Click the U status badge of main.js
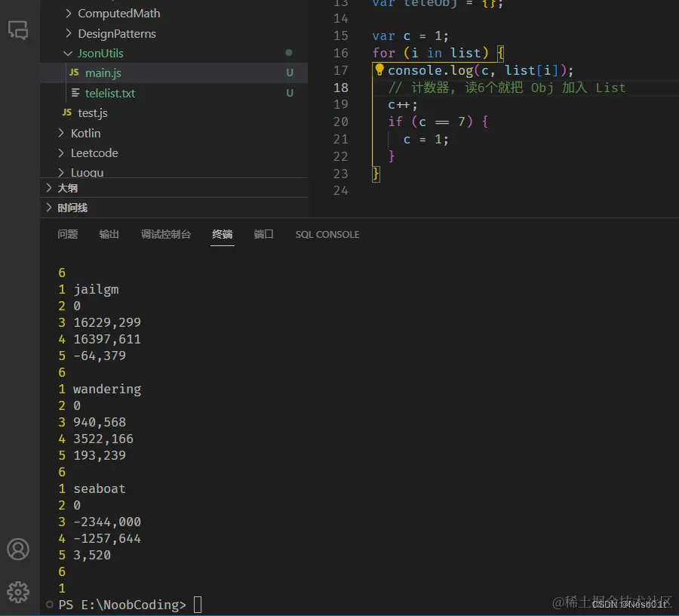Image resolution: width=679 pixels, height=616 pixels. [x=290, y=72]
